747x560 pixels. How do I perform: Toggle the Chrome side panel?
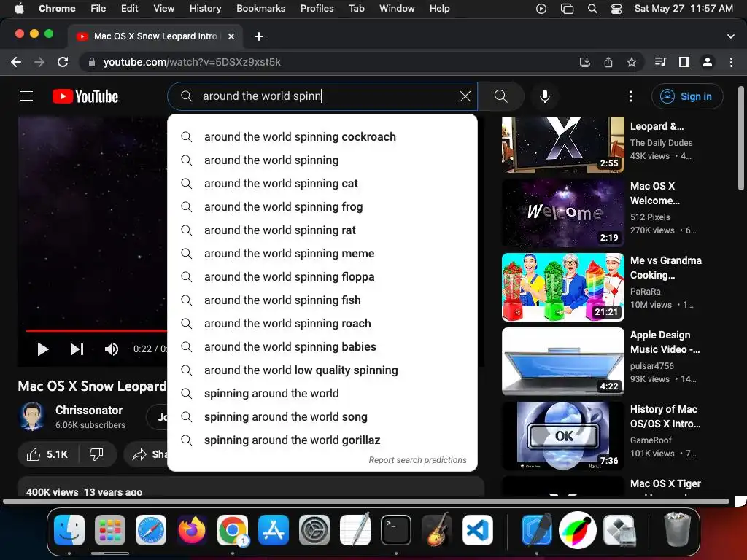pyautogui.click(x=684, y=62)
